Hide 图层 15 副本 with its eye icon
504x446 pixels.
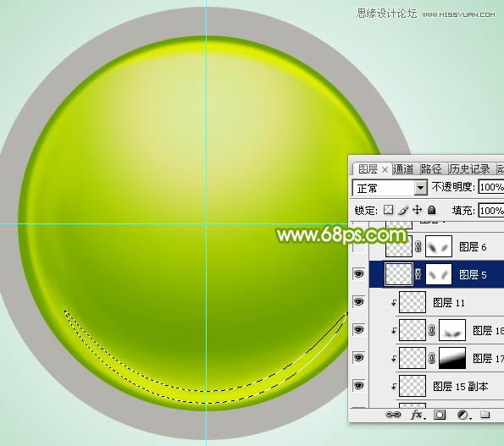(x=358, y=385)
